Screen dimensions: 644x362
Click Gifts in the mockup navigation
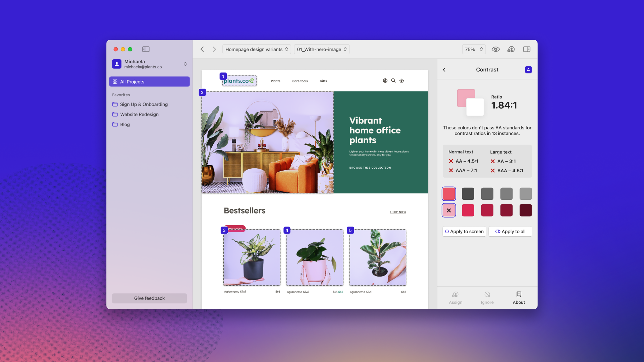tap(323, 81)
